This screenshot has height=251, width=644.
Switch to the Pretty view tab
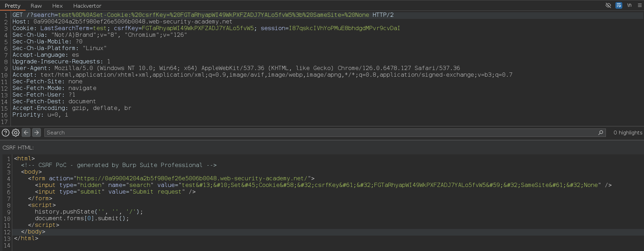13,6
